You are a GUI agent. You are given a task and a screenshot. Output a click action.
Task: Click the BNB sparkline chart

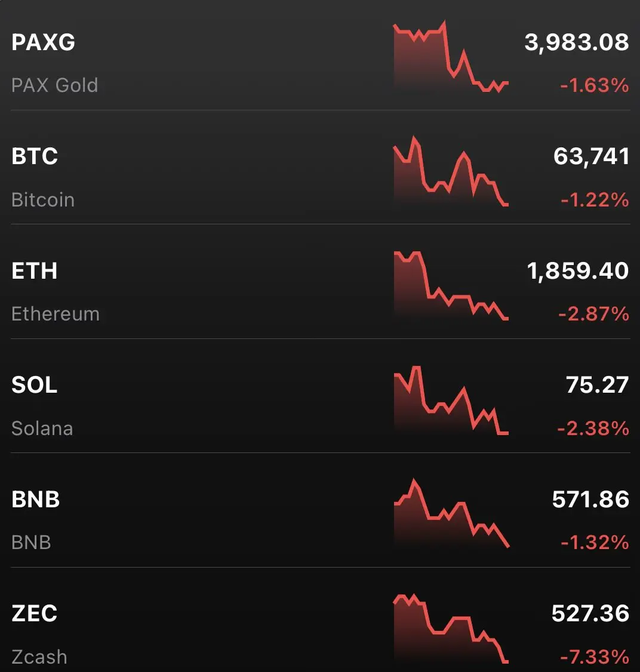[451, 513]
